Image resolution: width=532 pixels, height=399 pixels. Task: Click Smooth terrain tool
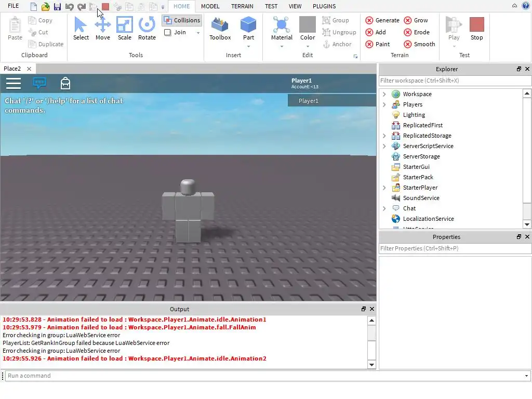coord(419,44)
